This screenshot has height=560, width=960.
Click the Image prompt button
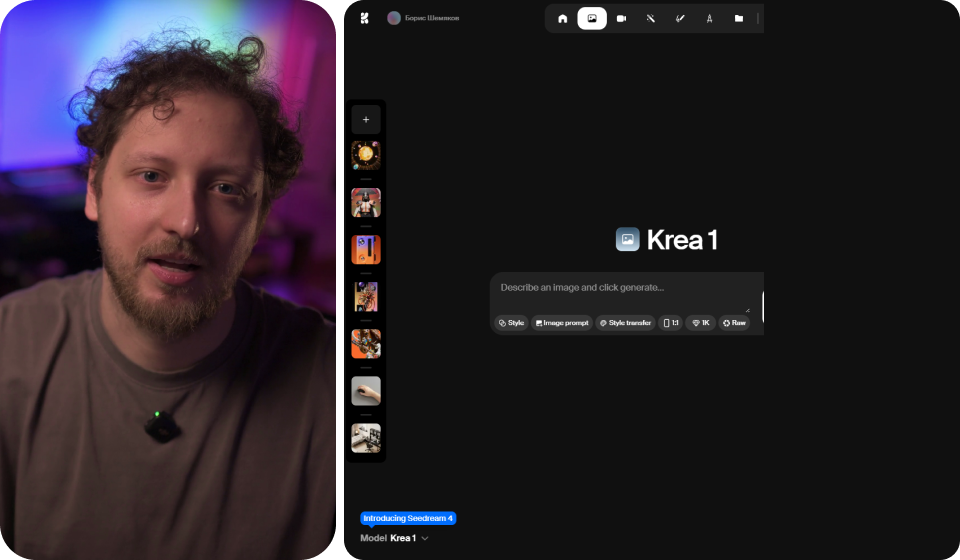click(562, 323)
